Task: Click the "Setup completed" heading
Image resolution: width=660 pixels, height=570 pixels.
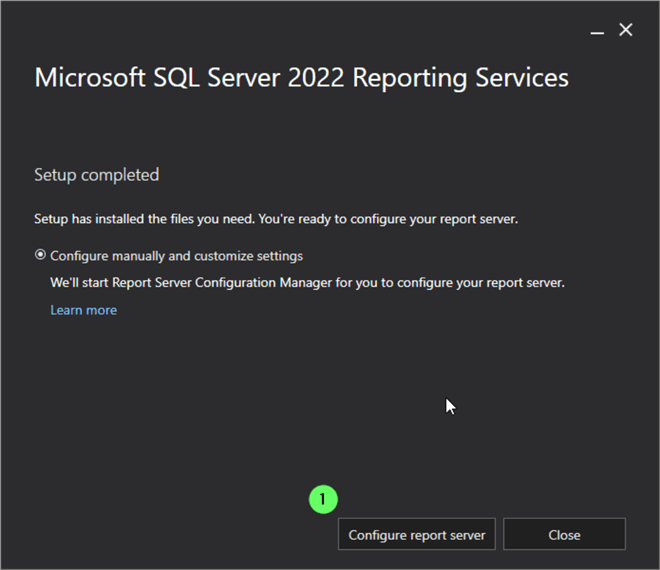Action: [96, 175]
